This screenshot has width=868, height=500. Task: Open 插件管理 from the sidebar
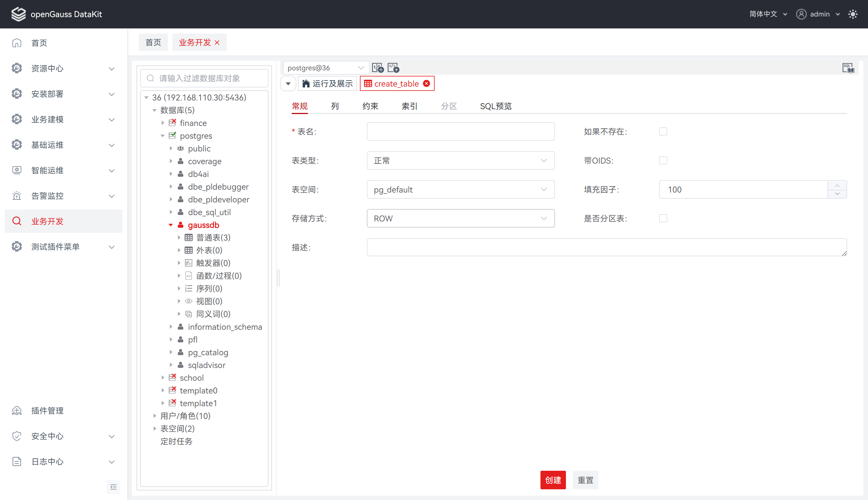(x=47, y=411)
